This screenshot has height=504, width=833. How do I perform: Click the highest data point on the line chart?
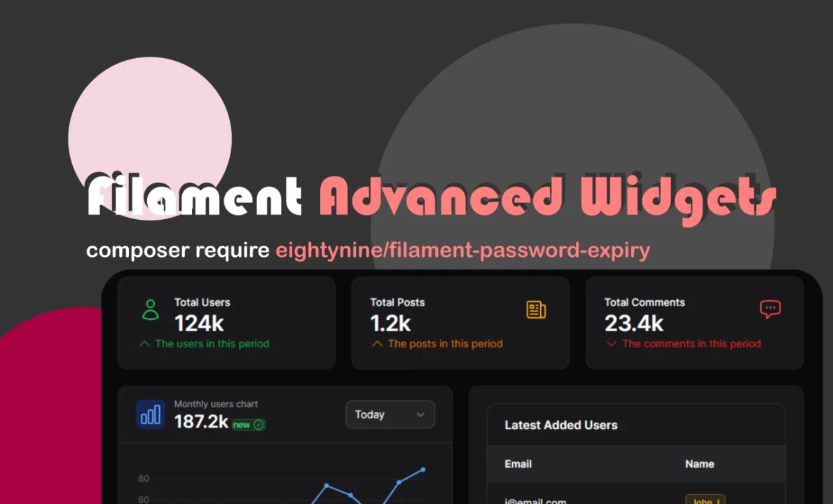point(422,470)
